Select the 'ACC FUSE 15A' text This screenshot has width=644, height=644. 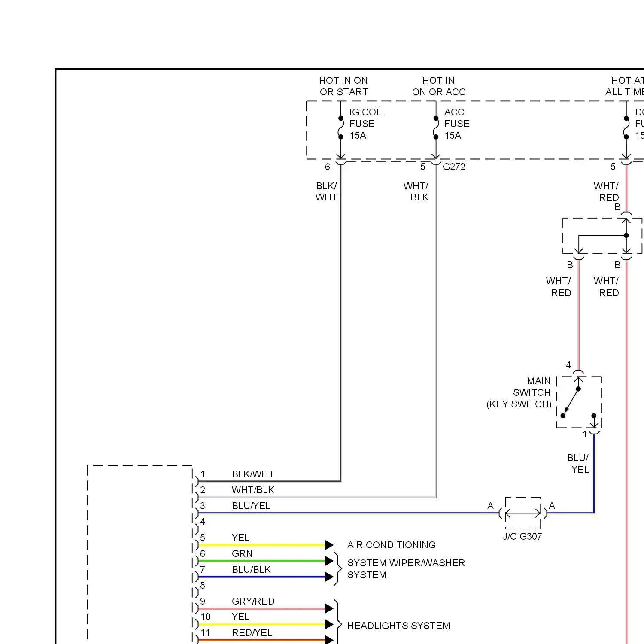[x=457, y=124]
